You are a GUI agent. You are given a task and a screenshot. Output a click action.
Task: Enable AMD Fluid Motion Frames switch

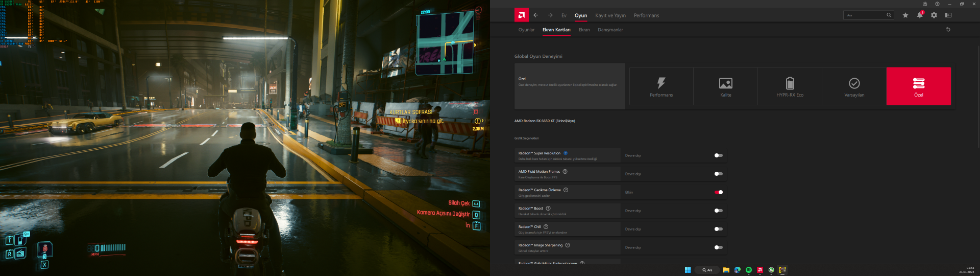(x=719, y=174)
